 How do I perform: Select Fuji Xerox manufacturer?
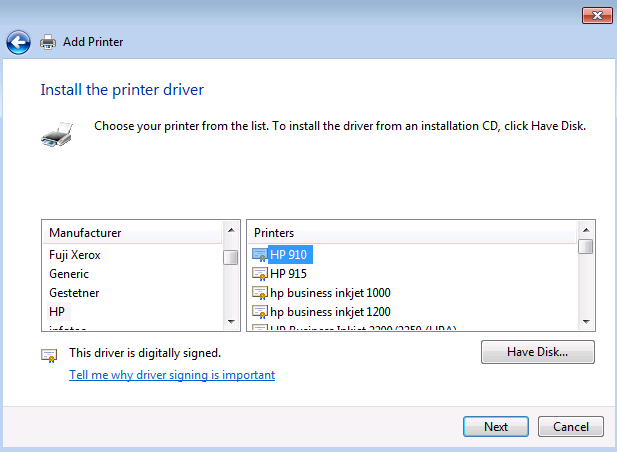75,255
